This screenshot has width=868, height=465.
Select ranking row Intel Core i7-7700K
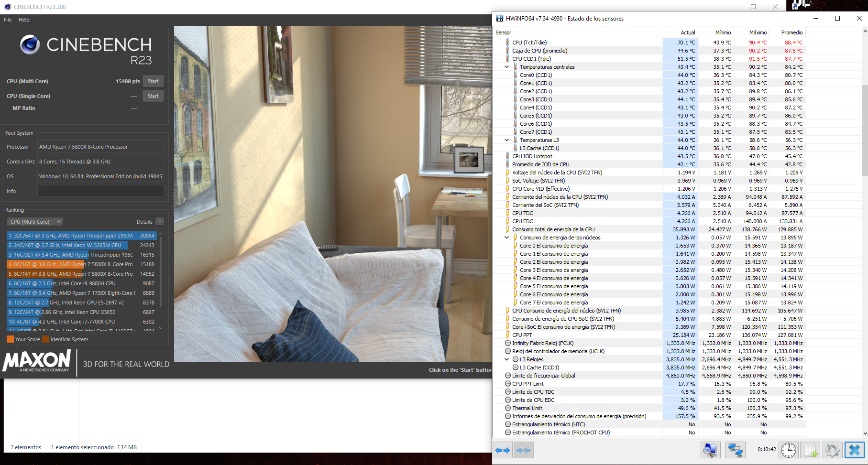[81, 322]
